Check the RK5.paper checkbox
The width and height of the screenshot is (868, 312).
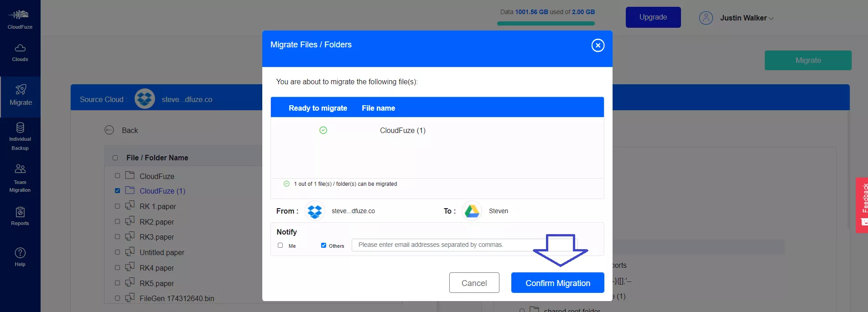click(x=117, y=283)
